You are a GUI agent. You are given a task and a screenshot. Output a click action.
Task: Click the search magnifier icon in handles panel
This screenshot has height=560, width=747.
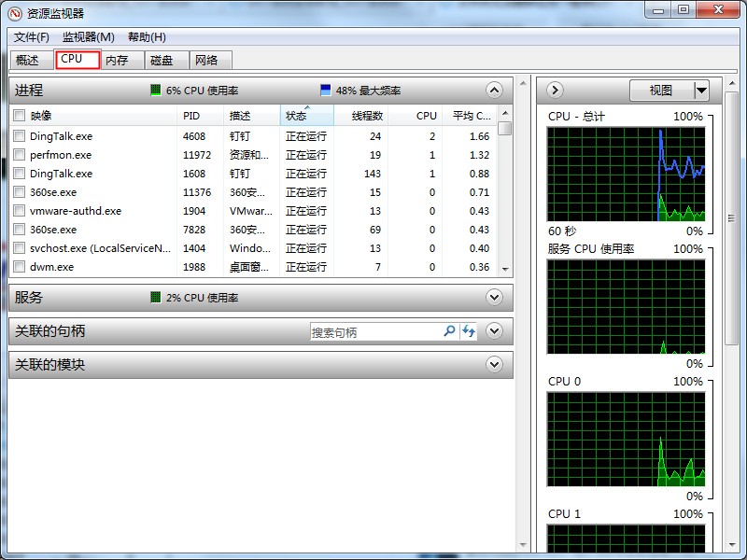coord(449,331)
